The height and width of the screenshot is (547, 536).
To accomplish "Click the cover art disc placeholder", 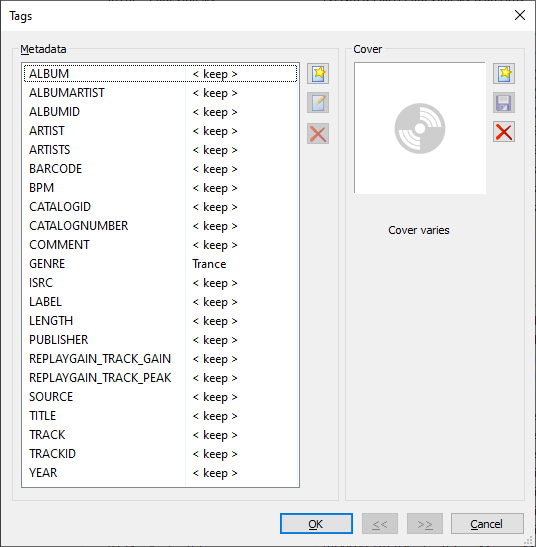I will point(420,128).
